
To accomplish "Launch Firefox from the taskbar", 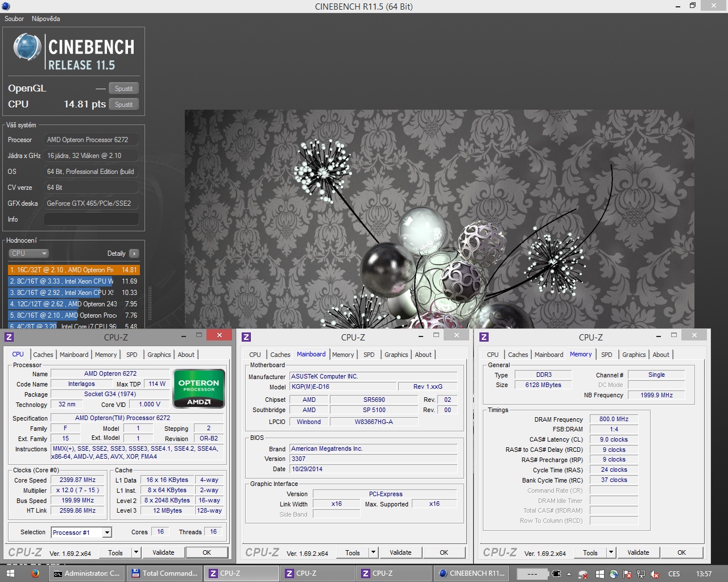I will click(x=35, y=573).
